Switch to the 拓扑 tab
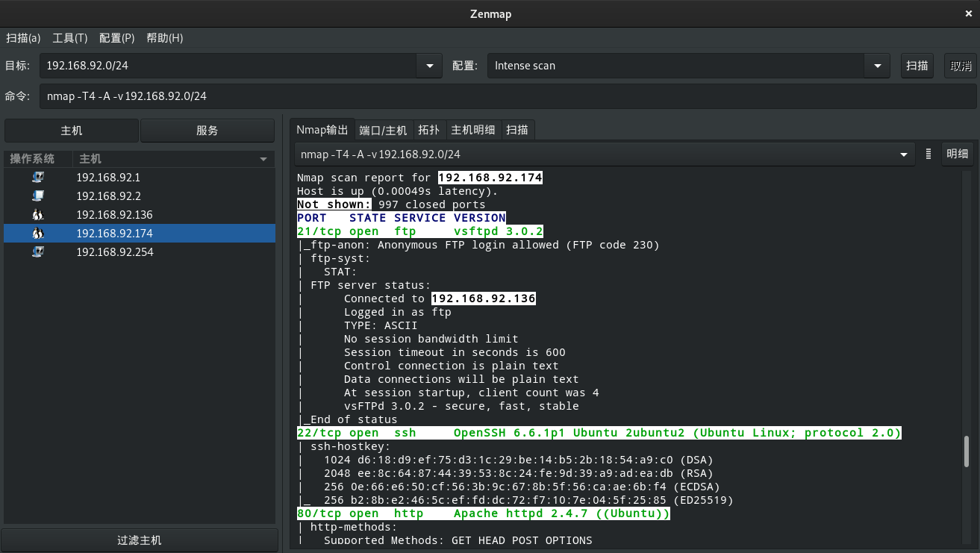The image size is (980, 553). pos(429,129)
